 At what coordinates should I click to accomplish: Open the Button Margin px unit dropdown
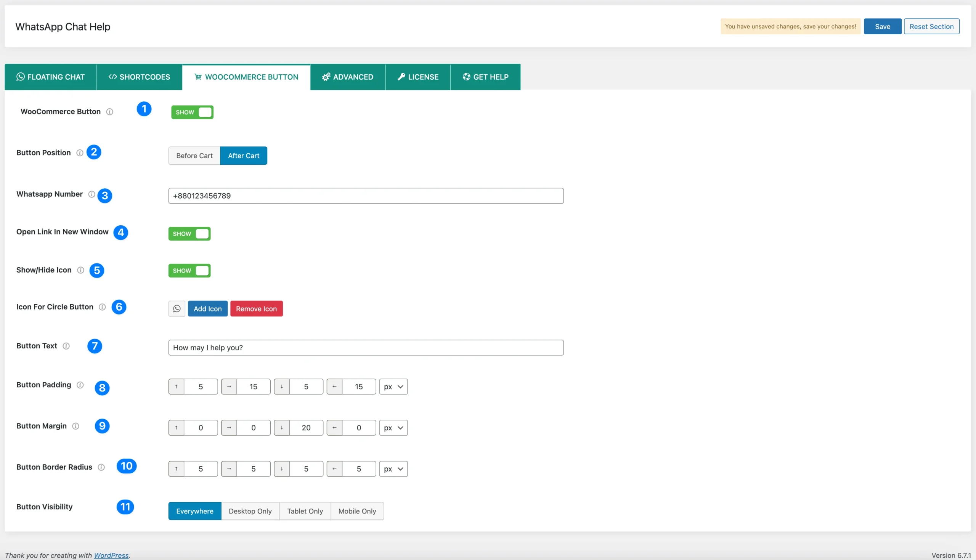393,428
